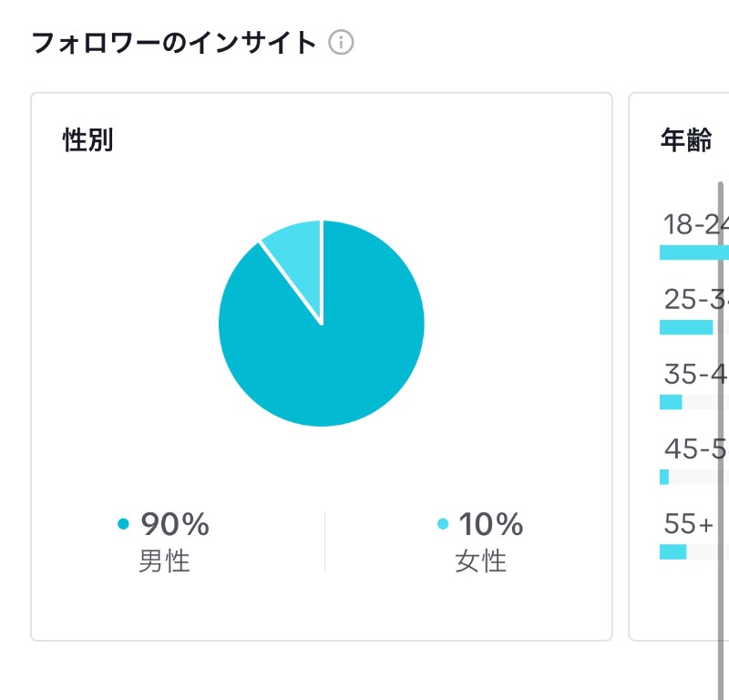Click the info icon beside フォロワーのインサイト
729x700 pixels.
pos(341,43)
